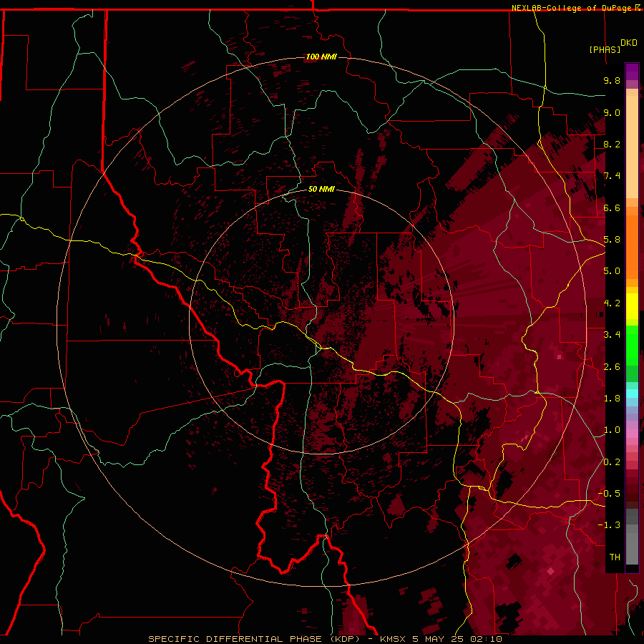Click the 5.0 legend value

coord(612,271)
